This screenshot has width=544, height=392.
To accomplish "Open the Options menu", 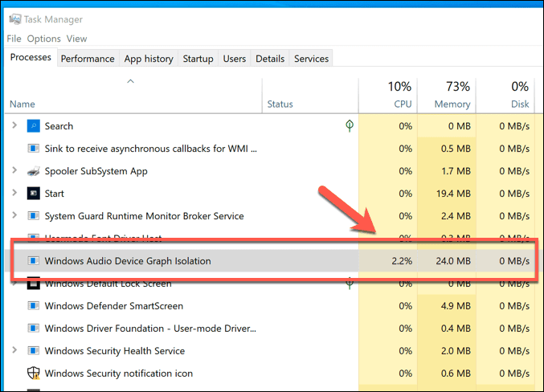I will coord(43,39).
